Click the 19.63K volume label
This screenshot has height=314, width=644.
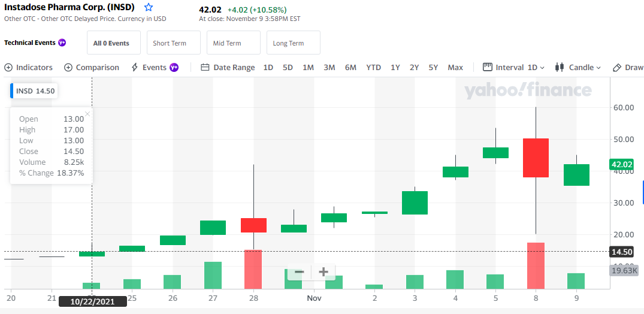(x=624, y=270)
